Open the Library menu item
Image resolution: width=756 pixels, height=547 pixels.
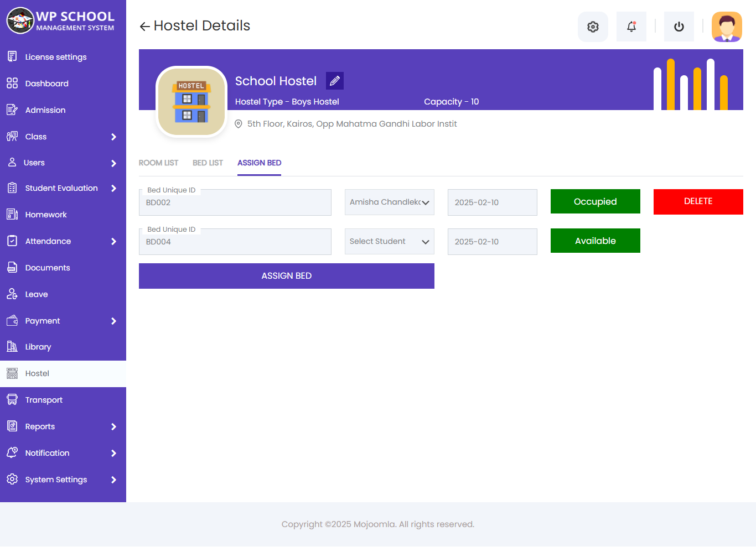[63, 347]
